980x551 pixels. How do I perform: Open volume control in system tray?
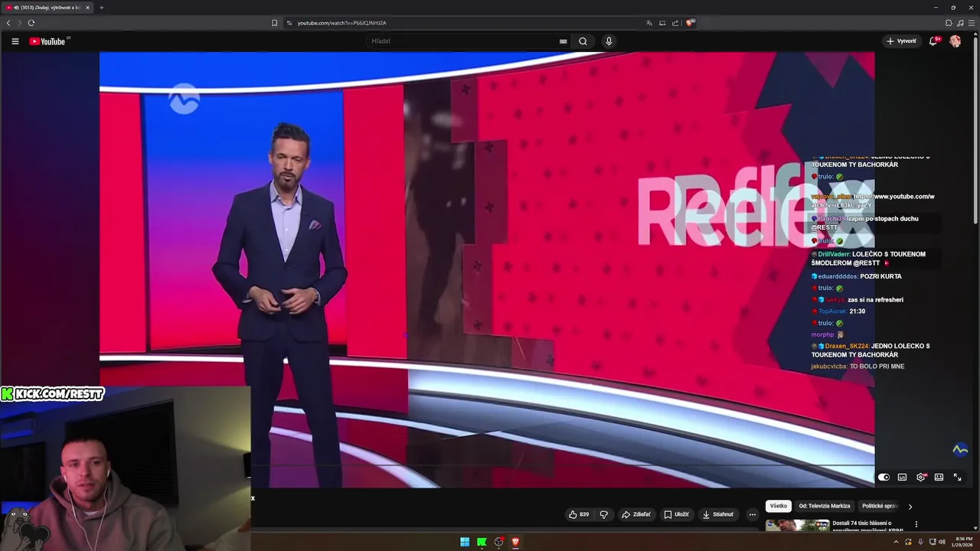(x=942, y=542)
